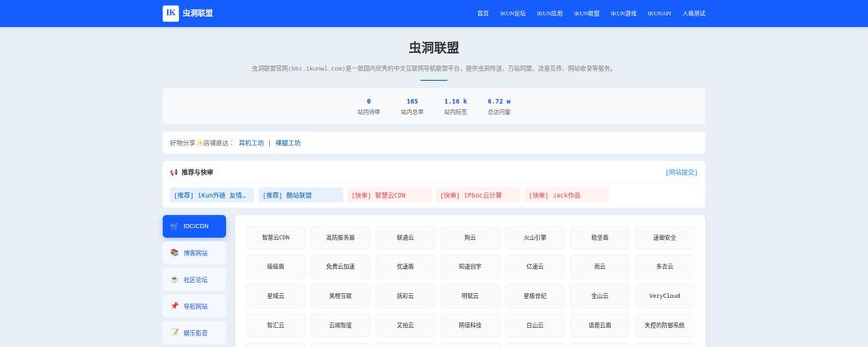This screenshot has height=347, width=868.
Task: Open the 首页 nav item
Action: pos(483,14)
